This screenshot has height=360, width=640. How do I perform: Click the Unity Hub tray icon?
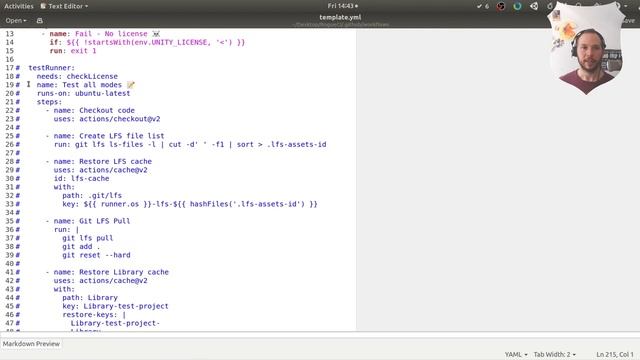pyautogui.click(x=534, y=6)
